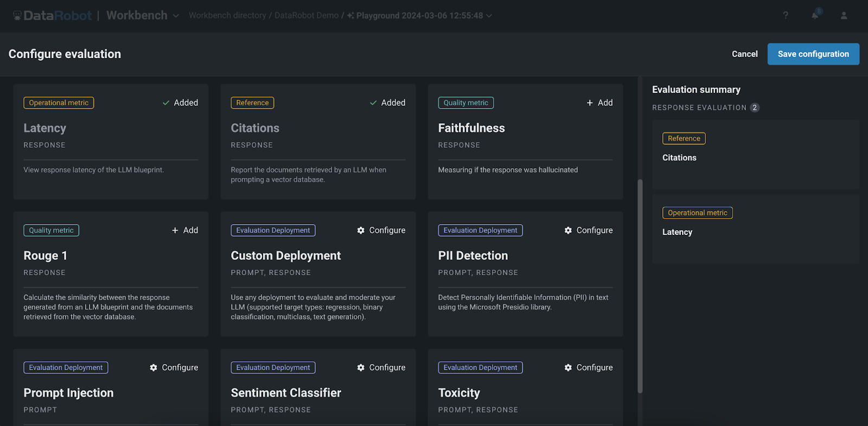The image size is (868, 426).
Task: Click the Save configuration button
Action: click(x=813, y=54)
